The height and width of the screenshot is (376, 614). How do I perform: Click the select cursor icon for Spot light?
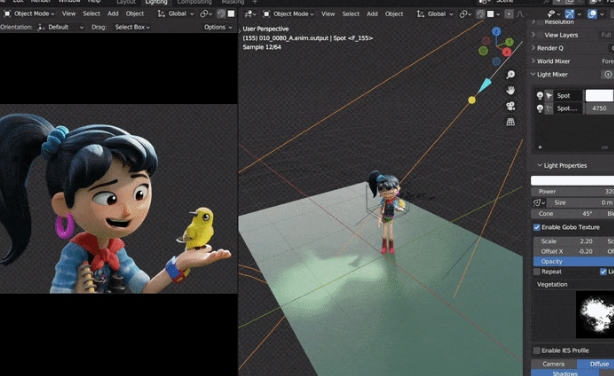[549, 96]
